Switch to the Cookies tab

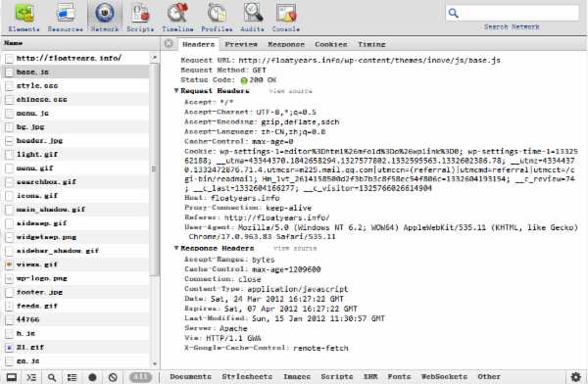tap(331, 44)
